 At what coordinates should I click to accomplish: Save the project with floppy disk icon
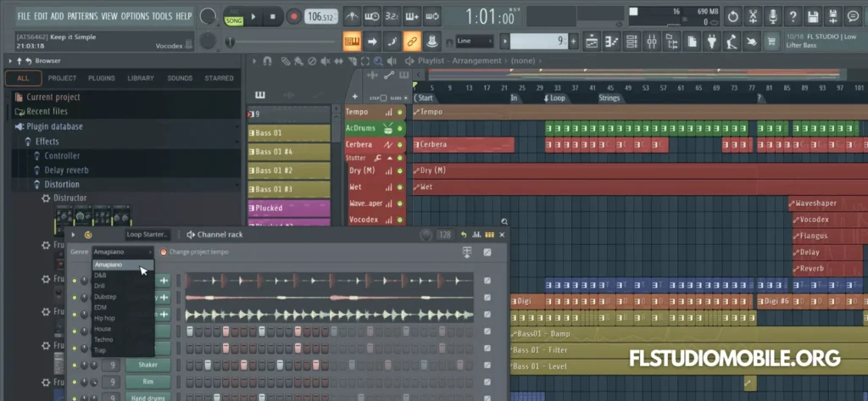coord(813,17)
